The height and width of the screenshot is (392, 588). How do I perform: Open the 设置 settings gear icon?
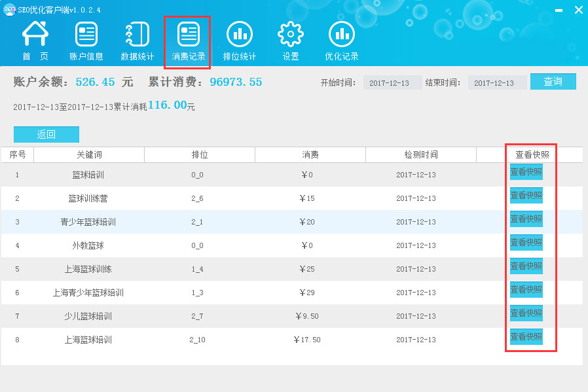[291, 41]
